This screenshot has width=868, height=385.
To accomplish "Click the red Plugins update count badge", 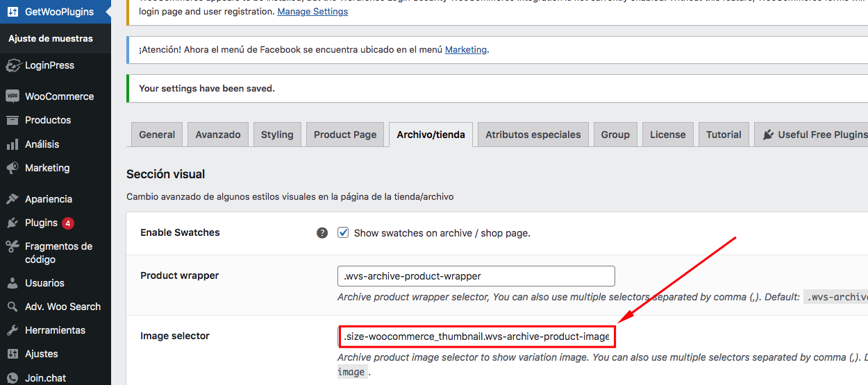I will pos(68,223).
